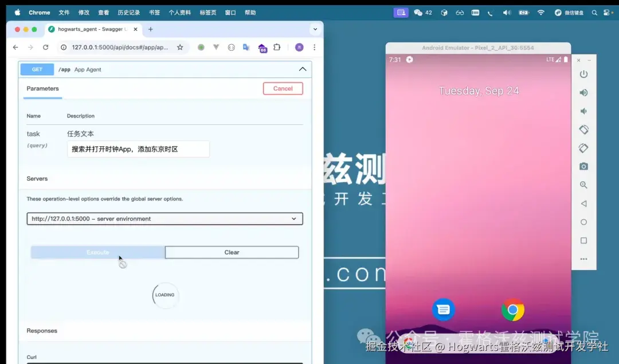Screen dimensions: 619x364
Task: Launch Chrome from the emulator home screen
Action: point(513,310)
